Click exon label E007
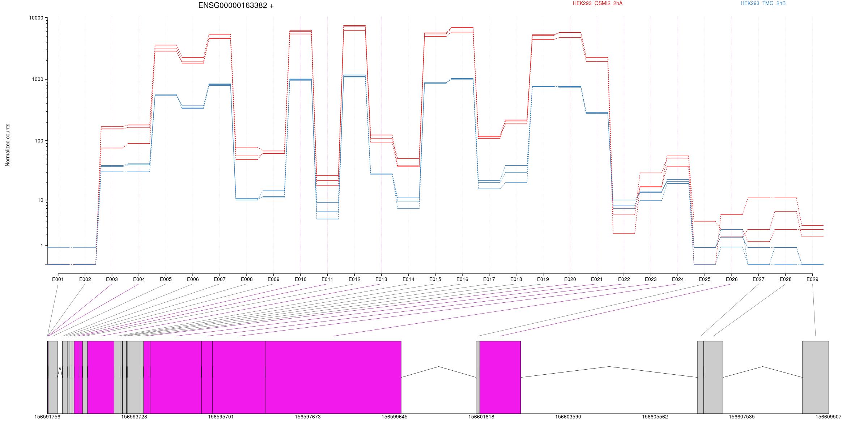The height and width of the screenshot is (434, 868). pyautogui.click(x=220, y=279)
